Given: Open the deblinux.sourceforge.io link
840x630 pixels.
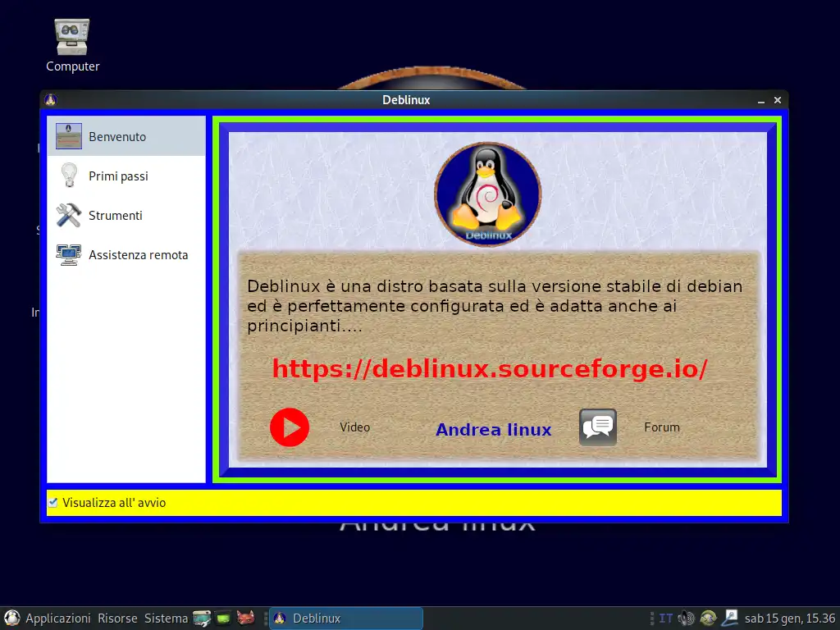Looking at the screenshot, I should tap(490, 368).
